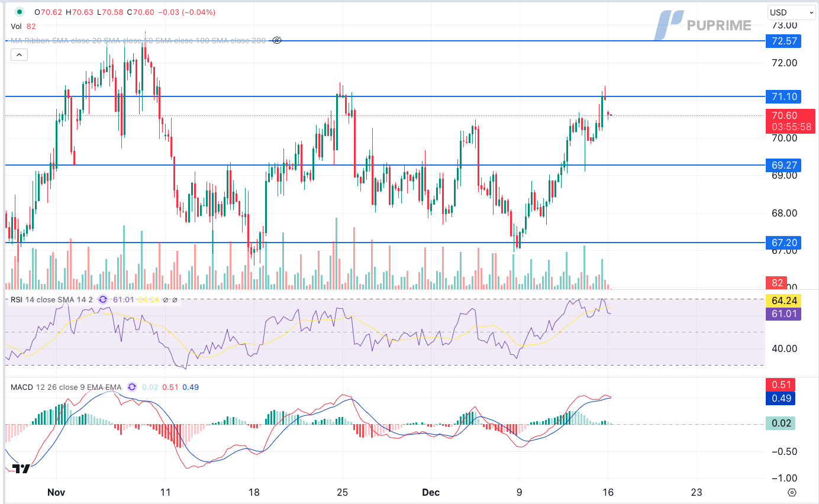Screen dimensions: 819x504
Task: Click the 73.00 price scale tick
Action: click(785, 25)
